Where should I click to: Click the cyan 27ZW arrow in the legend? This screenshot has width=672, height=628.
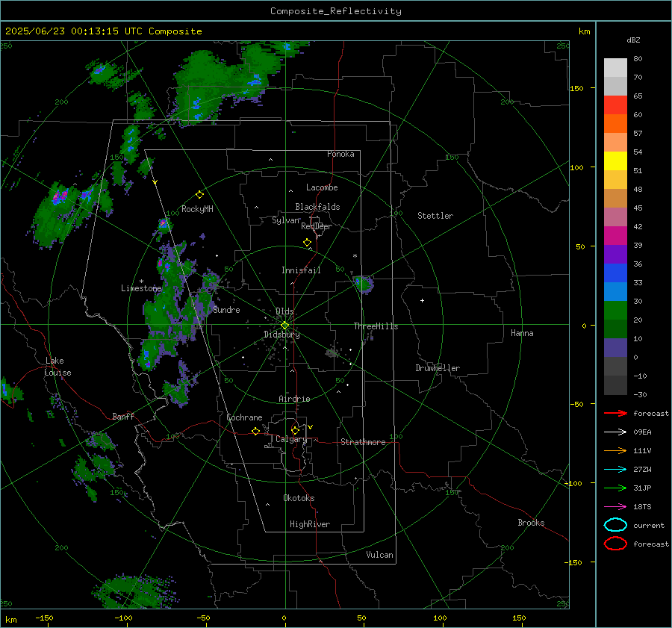[x=615, y=470]
